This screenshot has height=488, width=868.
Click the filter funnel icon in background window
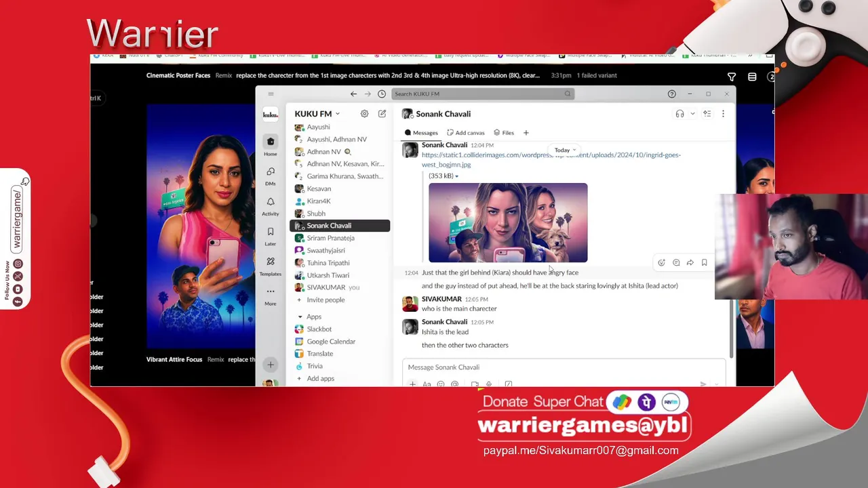click(732, 77)
